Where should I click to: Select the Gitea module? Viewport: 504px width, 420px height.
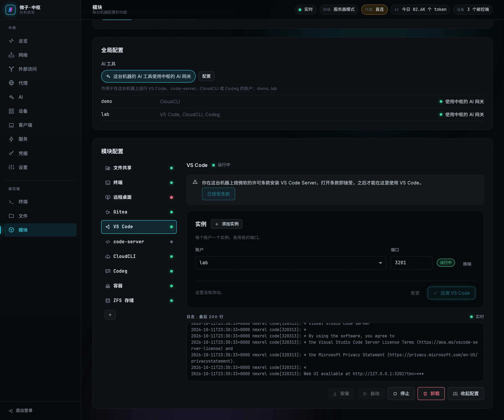139,212
